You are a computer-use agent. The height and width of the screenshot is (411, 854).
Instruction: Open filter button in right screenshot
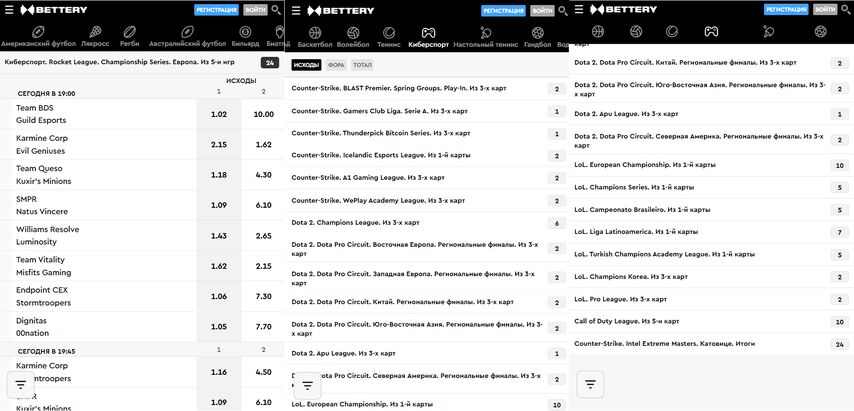(x=590, y=384)
